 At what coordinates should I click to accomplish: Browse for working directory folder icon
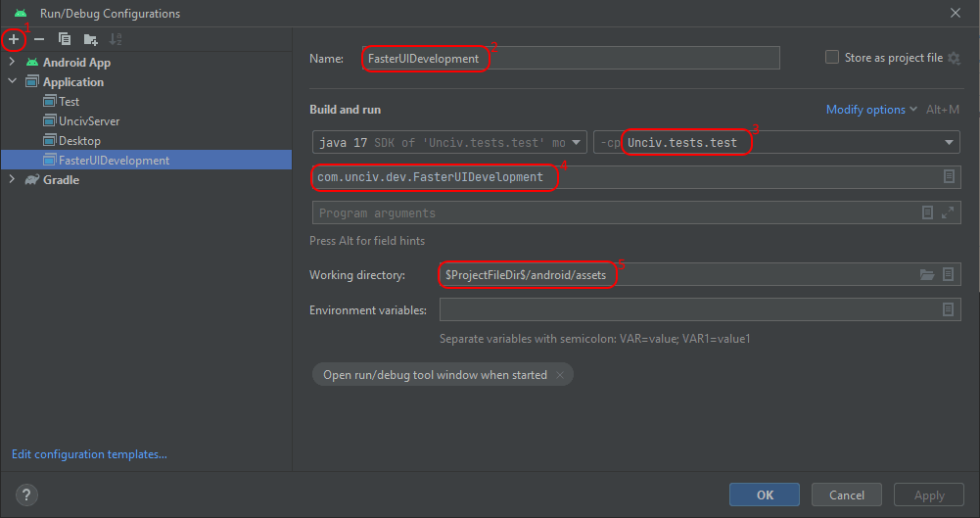pos(927,275)
